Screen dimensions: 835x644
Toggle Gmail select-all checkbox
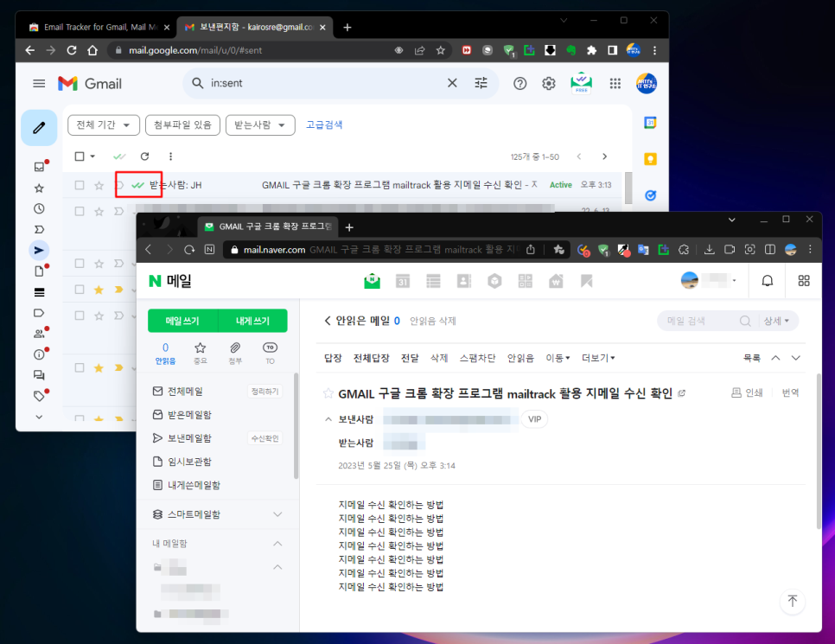pyautogui.click(x=80, y=156)
